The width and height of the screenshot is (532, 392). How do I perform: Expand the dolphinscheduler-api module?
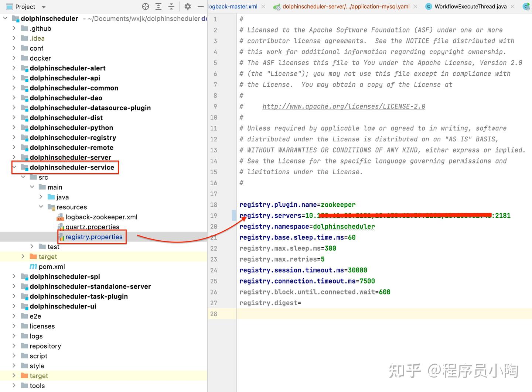point(14,78)
